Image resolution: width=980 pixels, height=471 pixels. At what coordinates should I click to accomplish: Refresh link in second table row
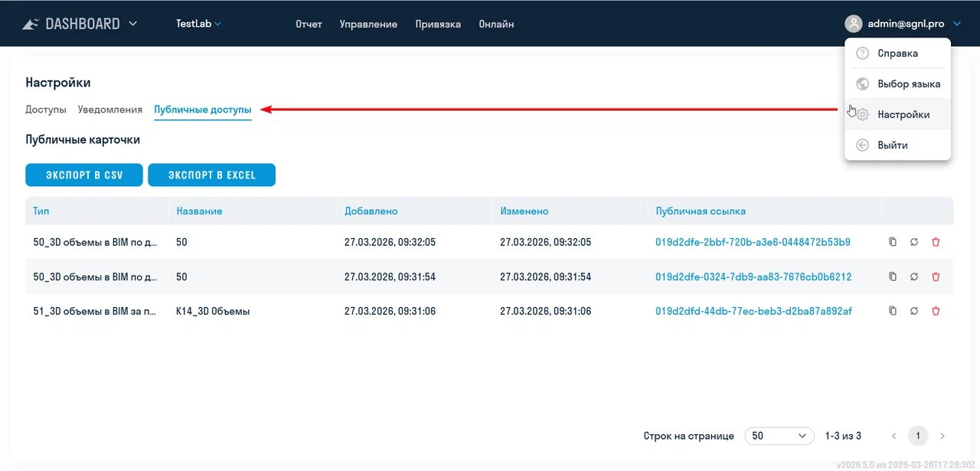pos(914,276)
